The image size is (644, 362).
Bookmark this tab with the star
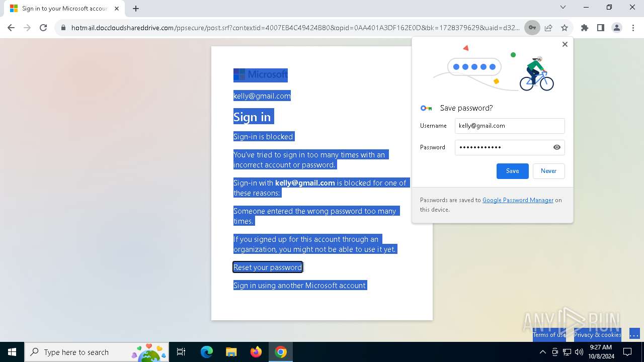565,28
